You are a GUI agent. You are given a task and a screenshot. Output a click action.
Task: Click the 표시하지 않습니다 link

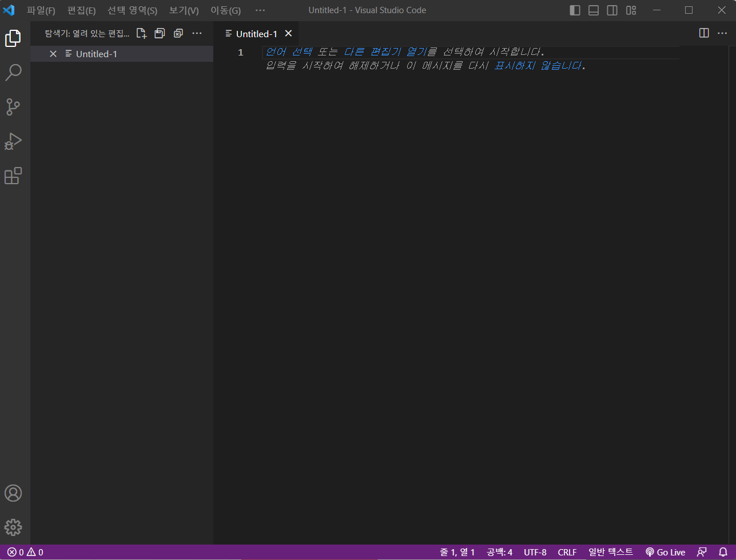click(x=538, y=65)
